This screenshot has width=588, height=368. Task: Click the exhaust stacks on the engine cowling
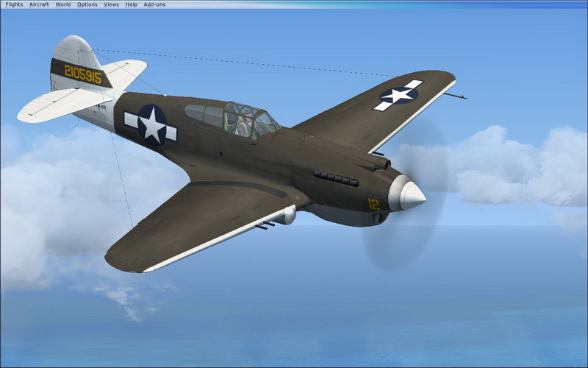(335, 178)
